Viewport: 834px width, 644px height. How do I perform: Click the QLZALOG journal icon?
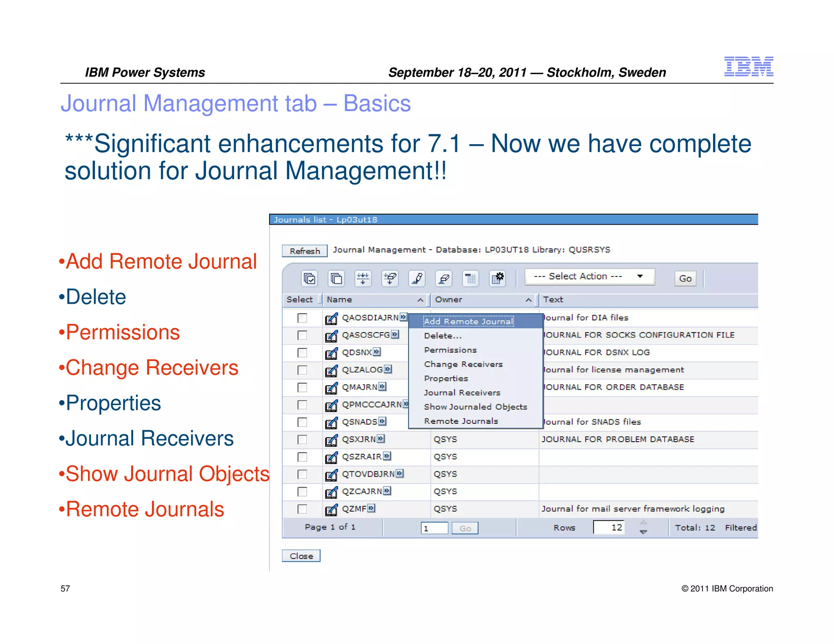331,370
